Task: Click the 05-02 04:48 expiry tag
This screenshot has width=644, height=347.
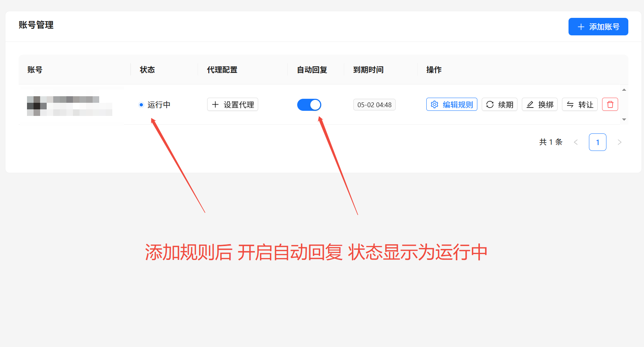Action: pyautogui.click(x=375, y=105)
